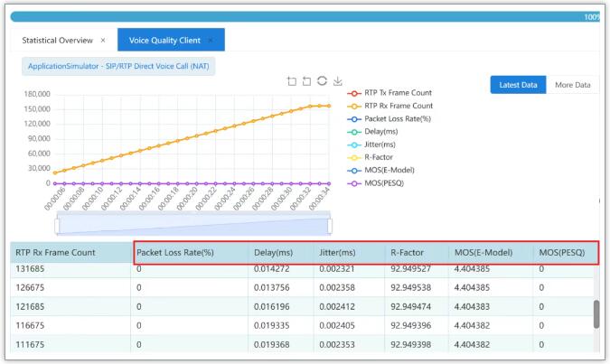
Task: Close the Statistical Overview tab
Action: tap(103, 40)
